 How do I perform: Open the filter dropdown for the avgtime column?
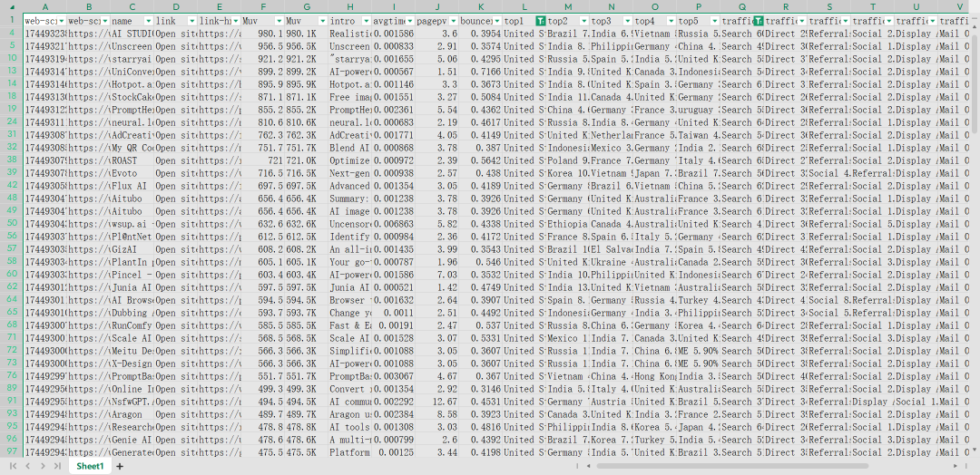[410, 21]
